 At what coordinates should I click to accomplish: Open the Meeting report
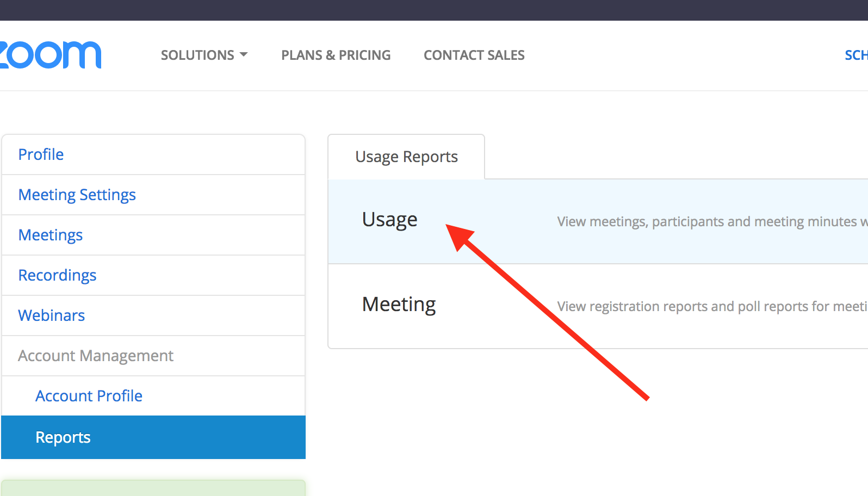(399, 305)
